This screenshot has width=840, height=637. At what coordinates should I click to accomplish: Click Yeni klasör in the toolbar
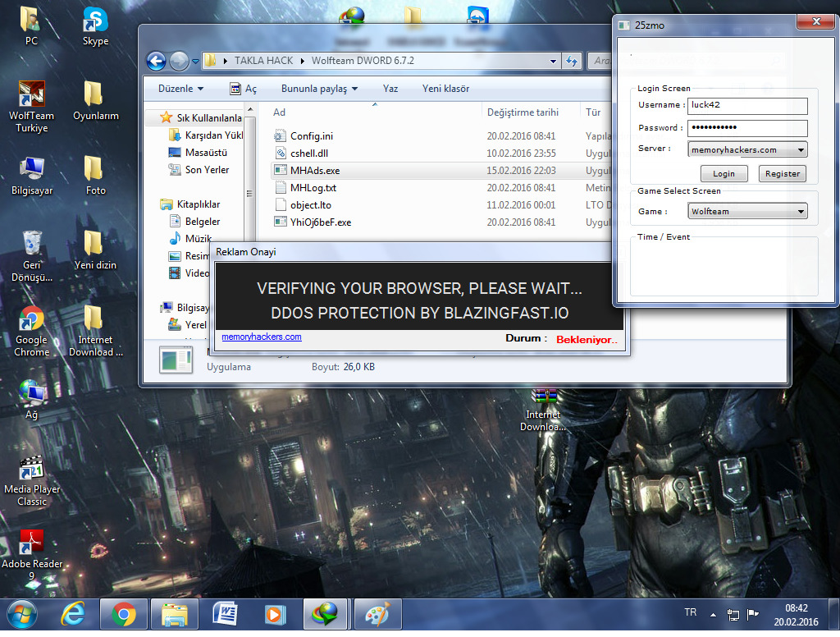click(445, 89)
